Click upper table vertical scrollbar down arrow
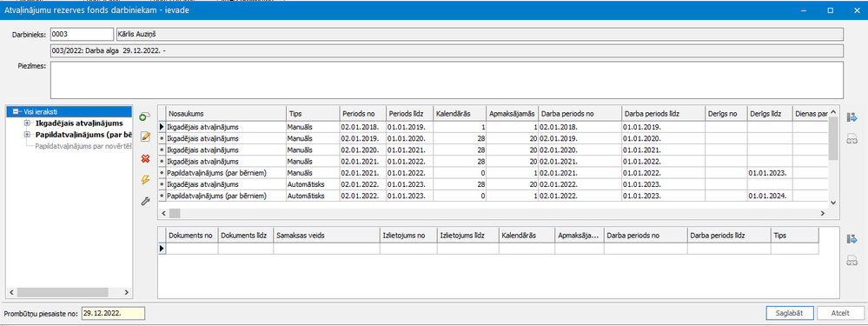 (833, 203)
